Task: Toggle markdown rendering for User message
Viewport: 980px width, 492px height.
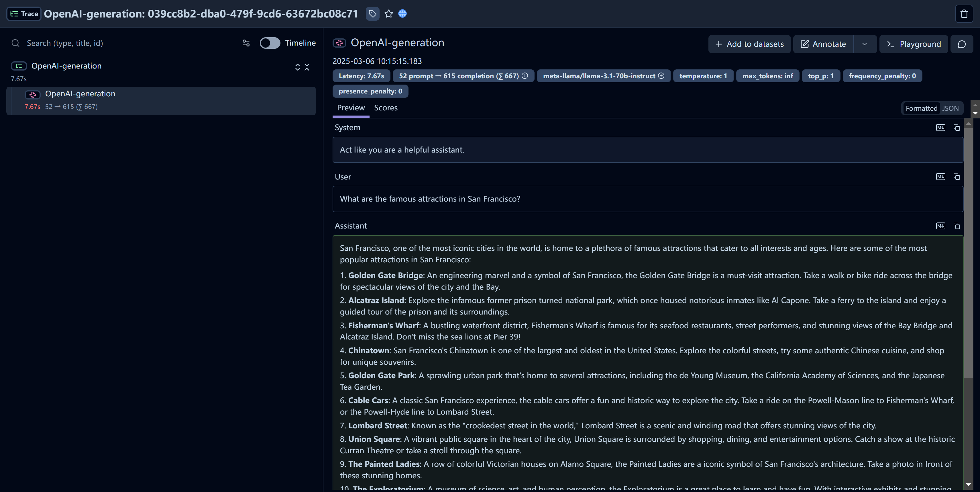Action: [x=940, y=177]
